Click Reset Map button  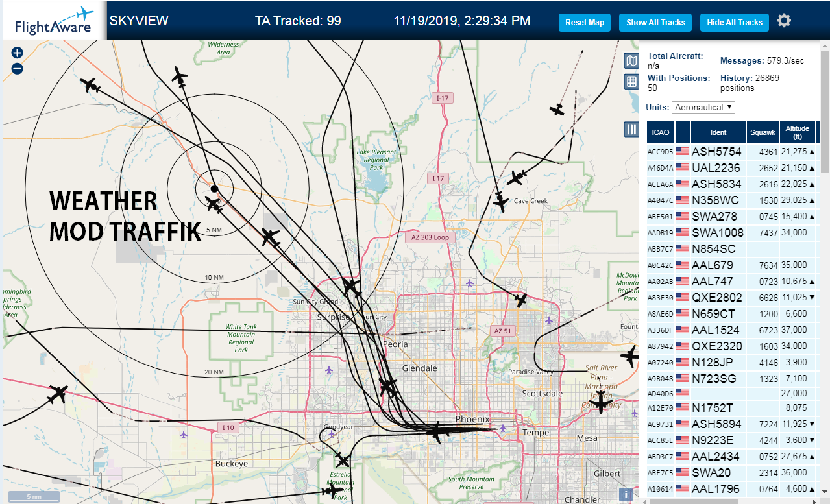point(585,22)
